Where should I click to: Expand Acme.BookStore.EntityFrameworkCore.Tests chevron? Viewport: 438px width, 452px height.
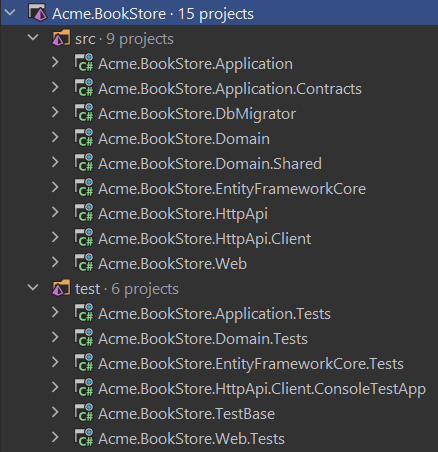[x=55, y=363]
